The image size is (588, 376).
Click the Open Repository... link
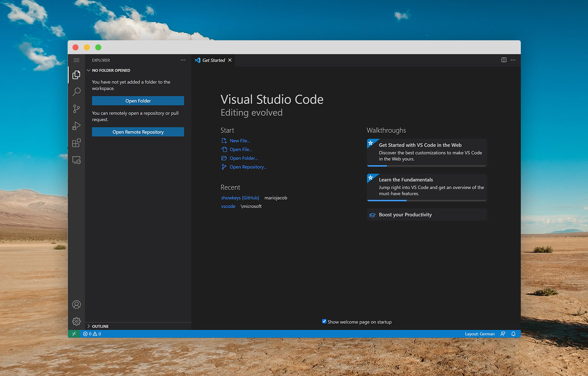coord(248,167)
